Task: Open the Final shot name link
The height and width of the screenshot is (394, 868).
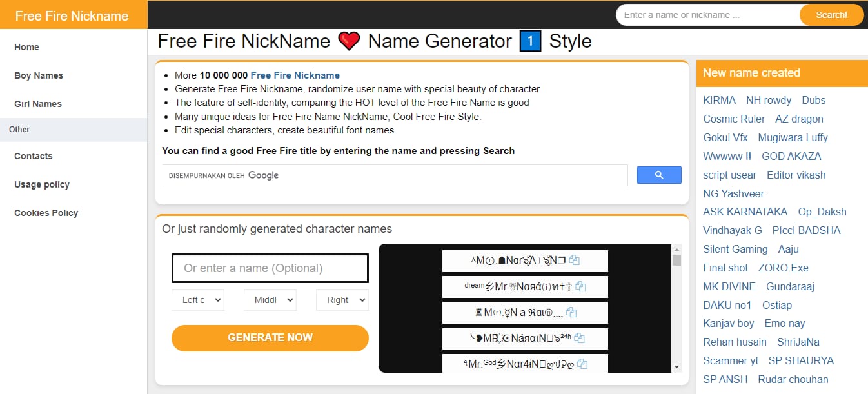Action: point(726,268)
